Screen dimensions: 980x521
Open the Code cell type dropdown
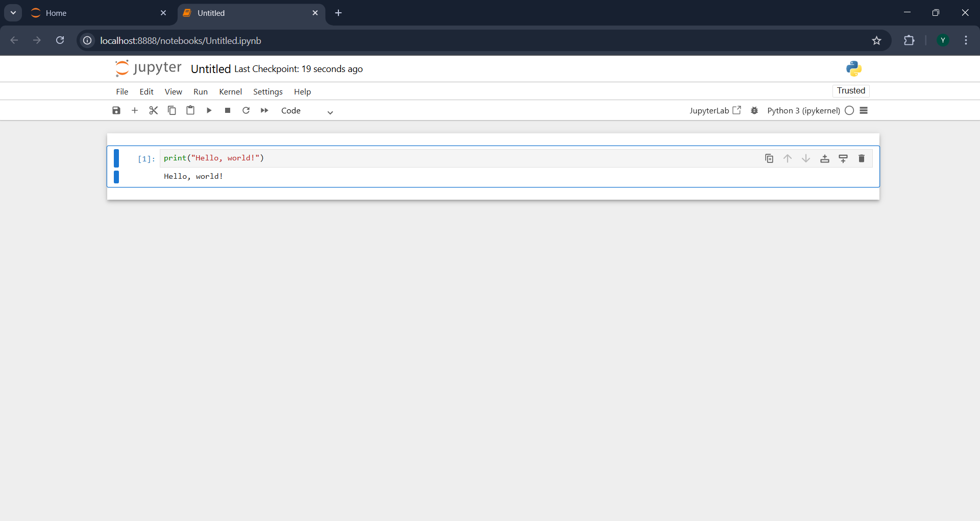(x=307, y=111)
